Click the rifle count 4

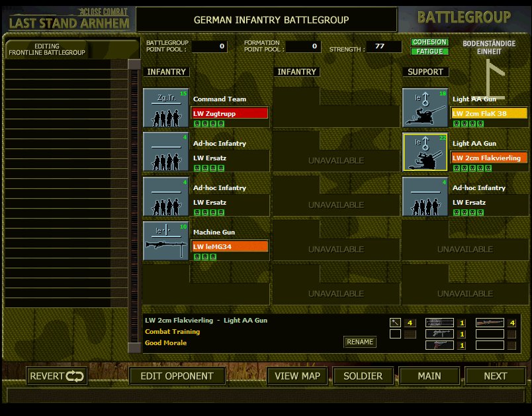(512, 323)
